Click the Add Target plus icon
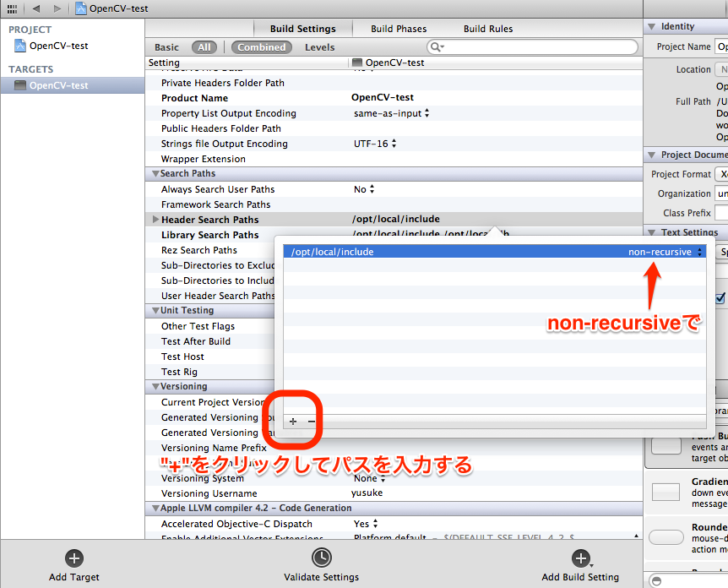The width and height of the screenshot is (728, 588). tap(74, 558)
